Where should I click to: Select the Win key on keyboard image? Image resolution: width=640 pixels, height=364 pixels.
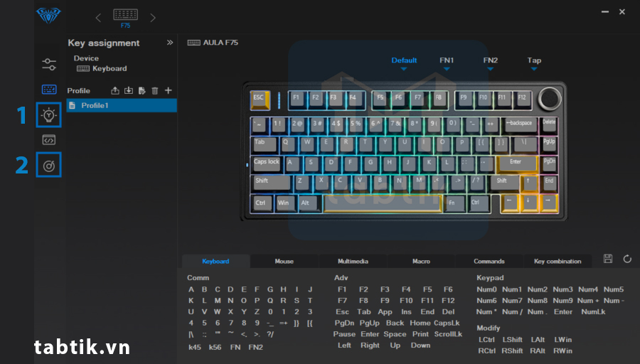pos(285,203)
